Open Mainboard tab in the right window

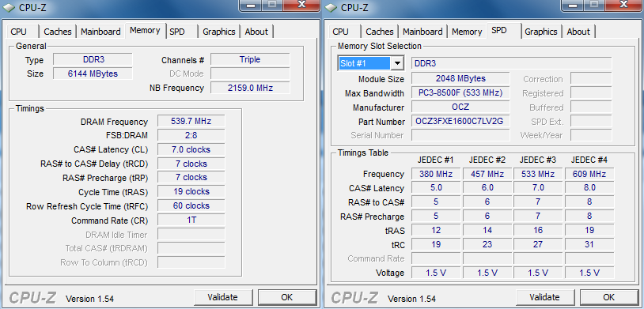pos(422,32)
